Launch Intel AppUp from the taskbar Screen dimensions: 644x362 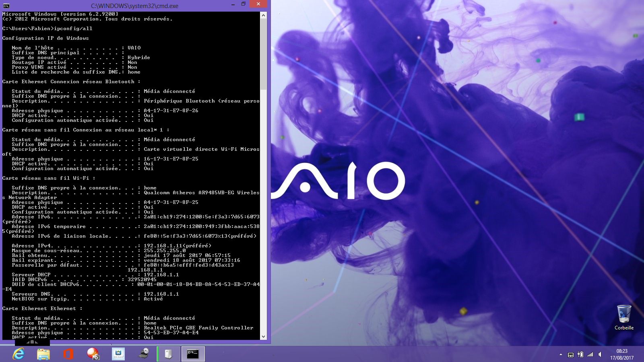[x=118, y=354]
